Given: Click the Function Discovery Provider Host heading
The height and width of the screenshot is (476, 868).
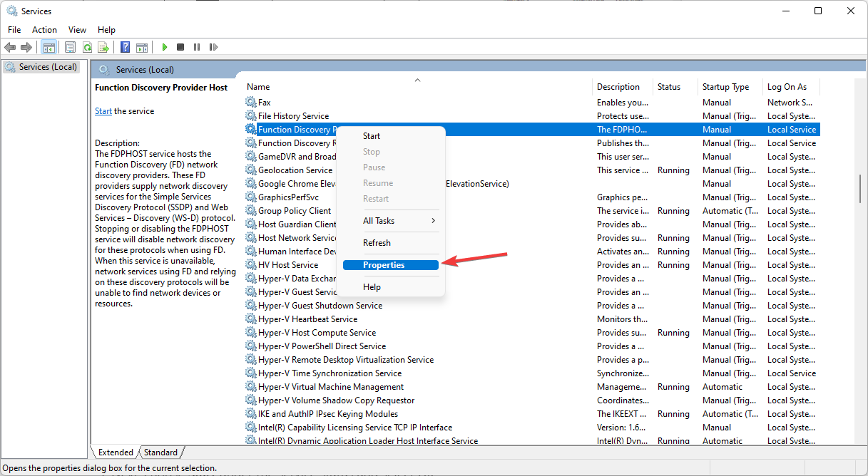Looking at the screenshot, I should click(x=161, y=88).
